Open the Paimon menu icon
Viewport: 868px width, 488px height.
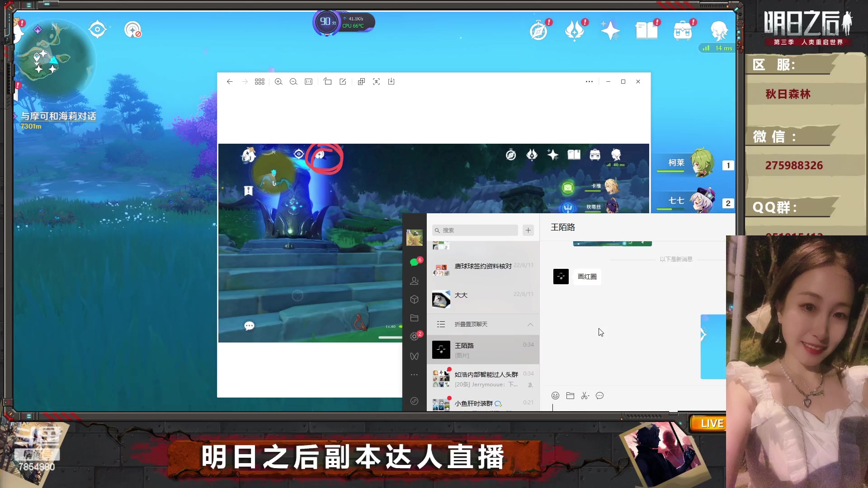pos(18,31)
